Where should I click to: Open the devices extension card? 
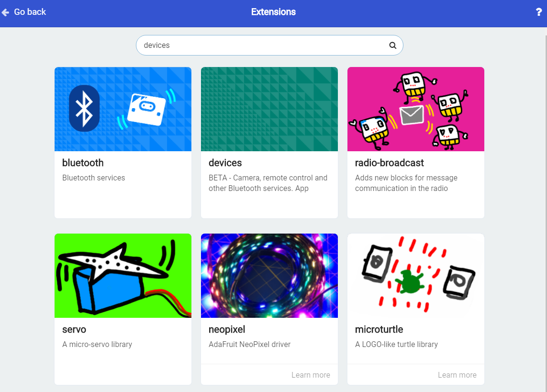[269, 142]
